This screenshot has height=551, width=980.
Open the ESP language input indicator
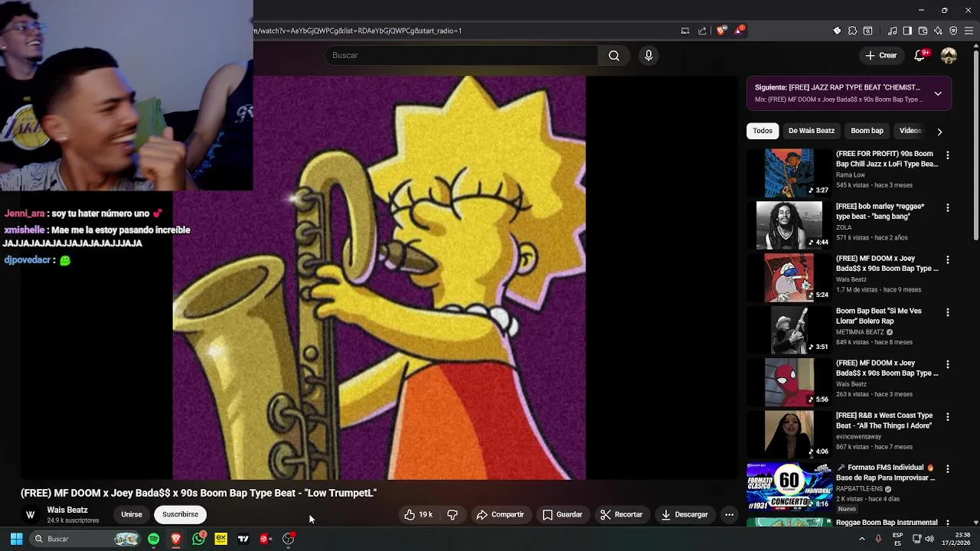point(897,539)
